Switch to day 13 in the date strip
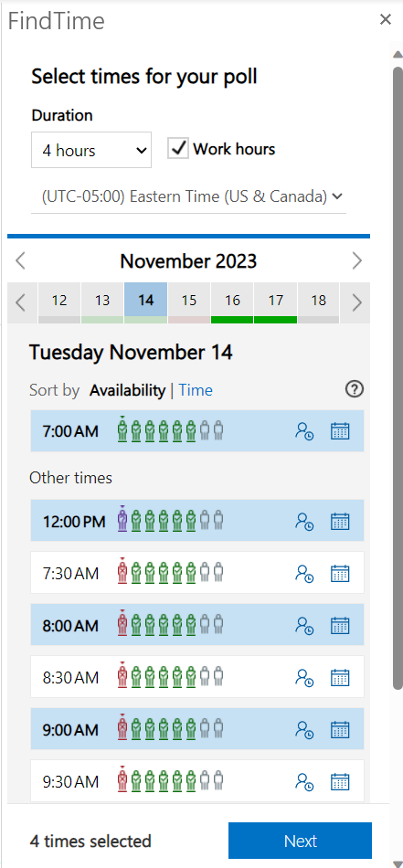 pyautogui.click(x=102, y=302)
